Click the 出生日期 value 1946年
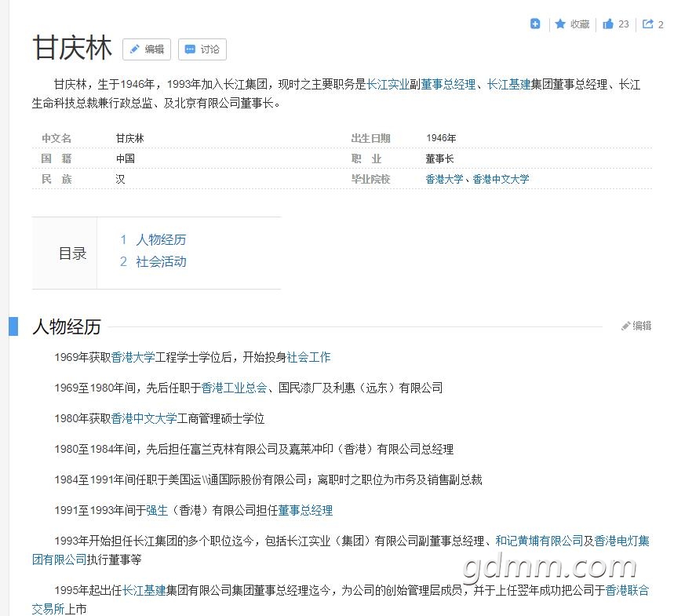Screen dimensions: 674x616 coord(441,138)
